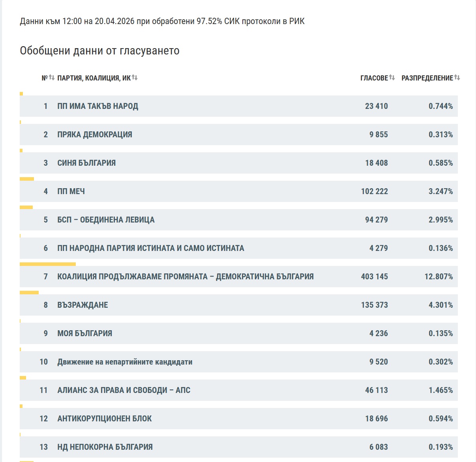Click the sort arrows icon beside ГЛАСОВЕ
Viewport: 476px width, 462px height.
392,78
